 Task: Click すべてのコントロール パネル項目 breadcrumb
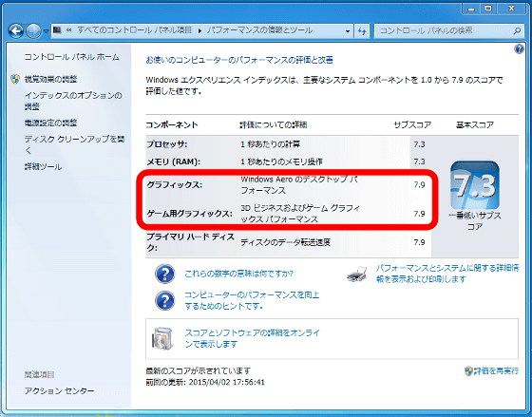coord(134,30)
